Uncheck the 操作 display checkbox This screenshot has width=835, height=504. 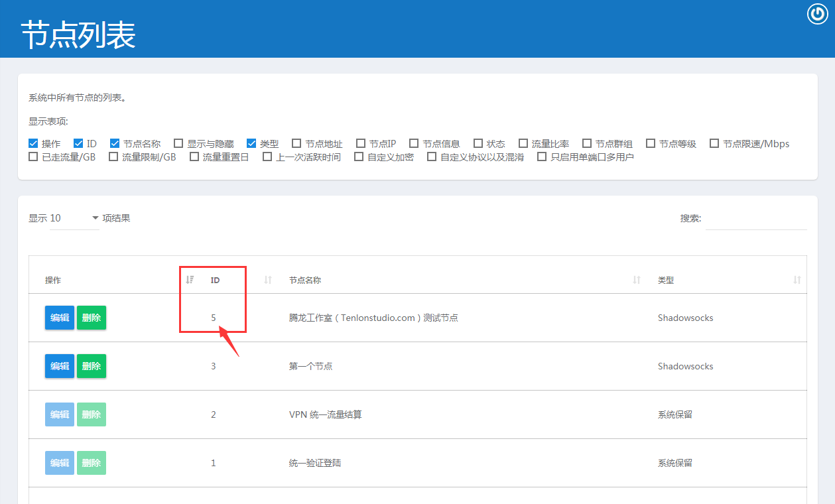click(x=32, y=143)
